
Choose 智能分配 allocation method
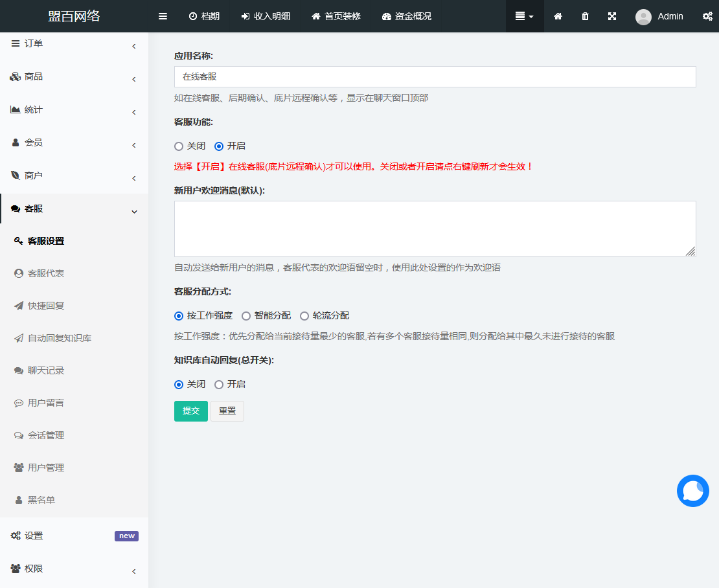point(246,315)
